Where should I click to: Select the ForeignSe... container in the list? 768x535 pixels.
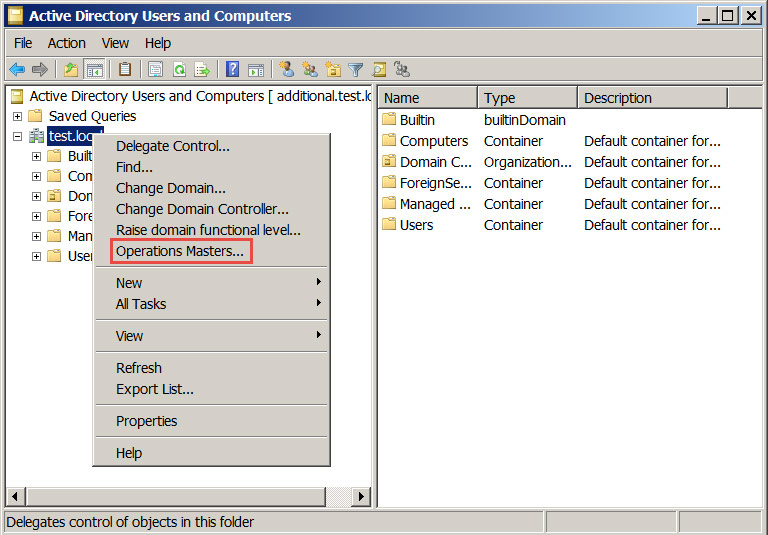tap(434, 183)
